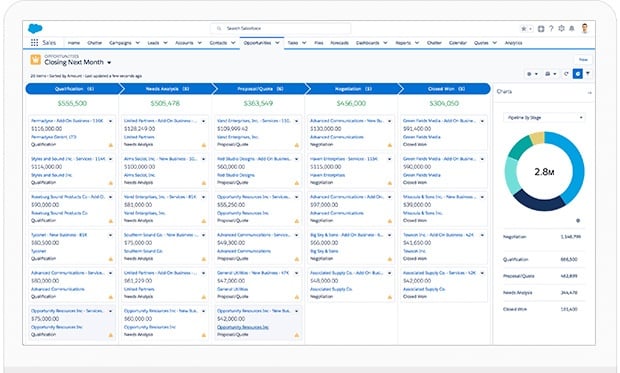Click warning icon on $116,000.00 Qualification card
This screenshot has height=373, width=620.
(x=111, y=145)
